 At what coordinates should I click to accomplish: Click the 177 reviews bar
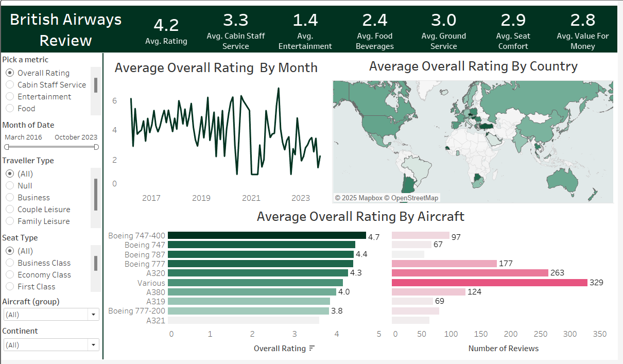coord(444,264)
